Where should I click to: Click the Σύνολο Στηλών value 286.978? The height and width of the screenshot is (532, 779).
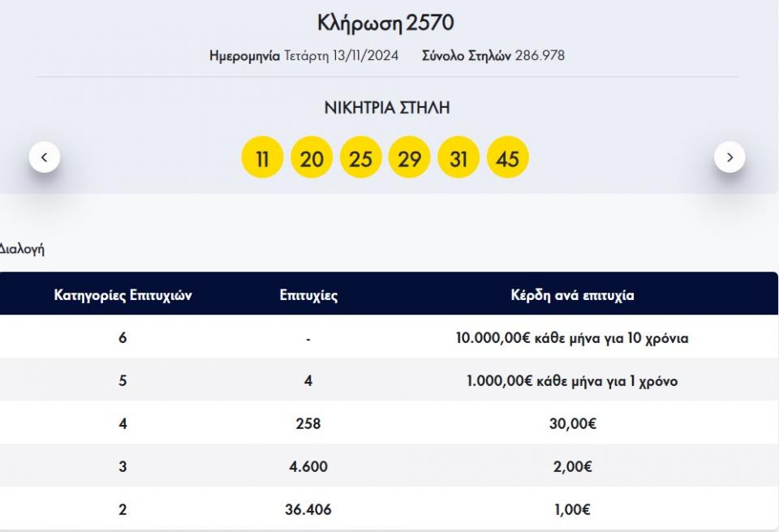coord(540,56)
